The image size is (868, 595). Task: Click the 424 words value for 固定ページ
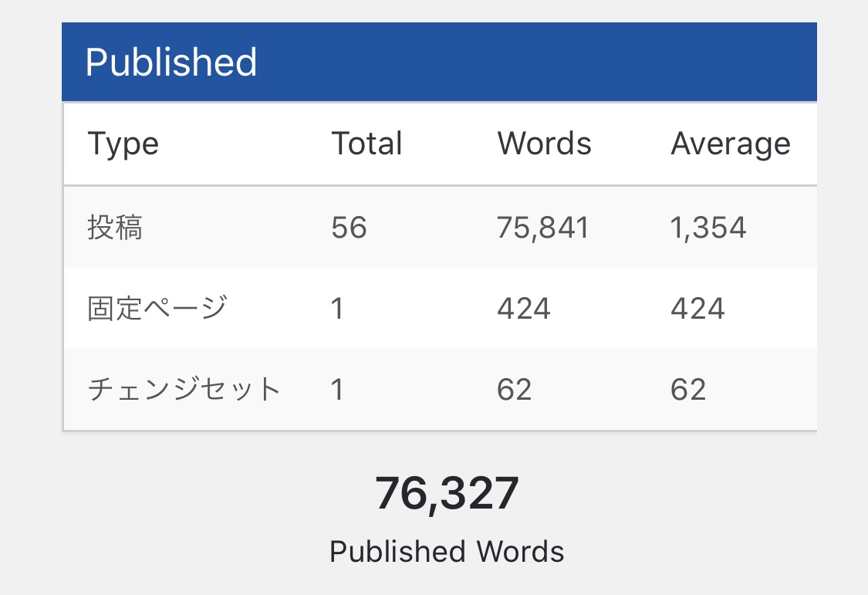pyautogui.click(x=524, y=308)
